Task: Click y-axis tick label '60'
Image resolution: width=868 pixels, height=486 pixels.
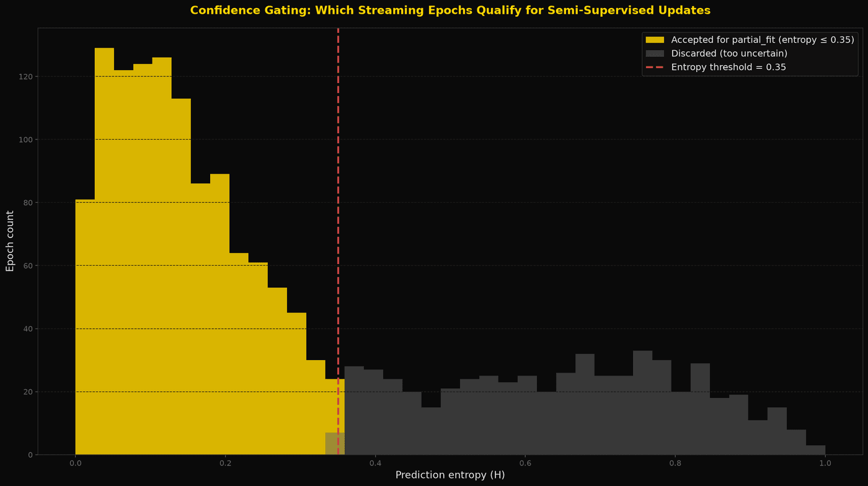Action: click(x=28, y=266)
